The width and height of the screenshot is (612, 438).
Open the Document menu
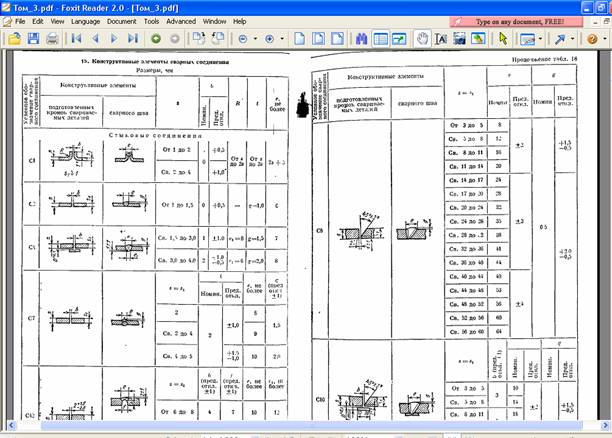coord(121,20)
